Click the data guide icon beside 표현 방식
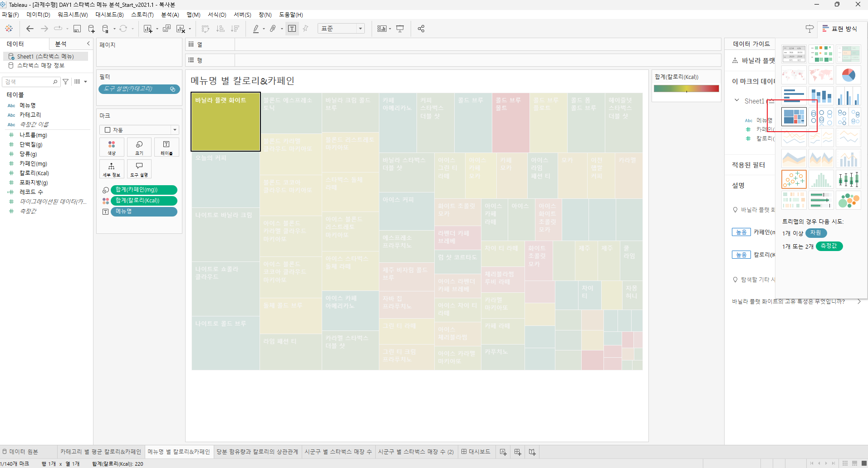868x468 pixels. click(809, 29)
